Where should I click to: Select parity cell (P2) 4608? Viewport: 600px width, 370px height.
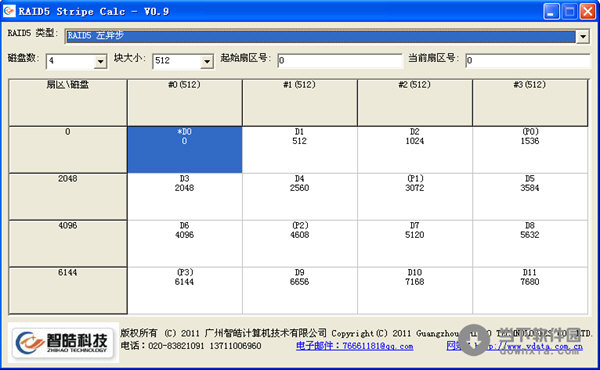(300, 244)
